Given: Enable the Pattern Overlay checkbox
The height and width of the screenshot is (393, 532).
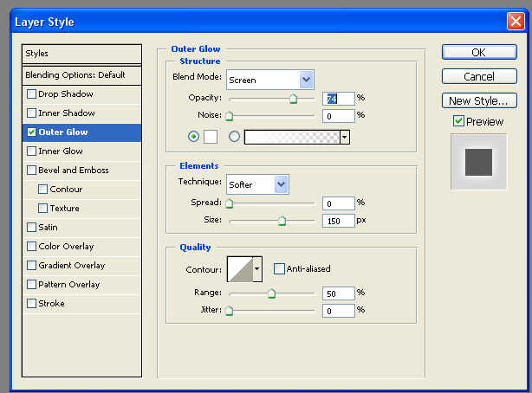Looking at the screenshot, I should coord(31,284).
